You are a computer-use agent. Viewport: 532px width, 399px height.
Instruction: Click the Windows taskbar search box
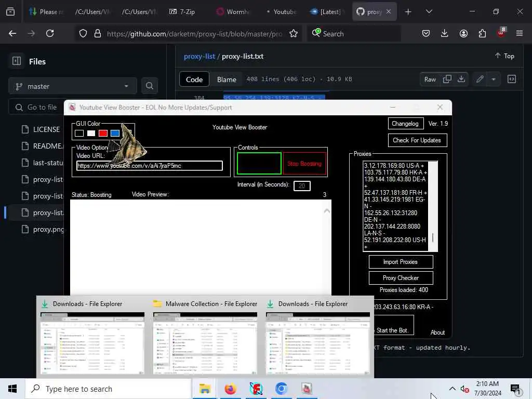click(x=108, y=389)
